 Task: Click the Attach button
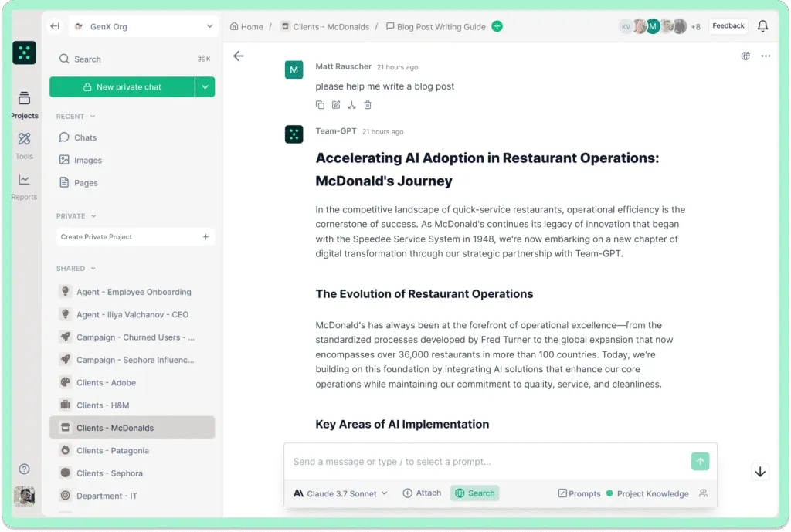point(423,493)
